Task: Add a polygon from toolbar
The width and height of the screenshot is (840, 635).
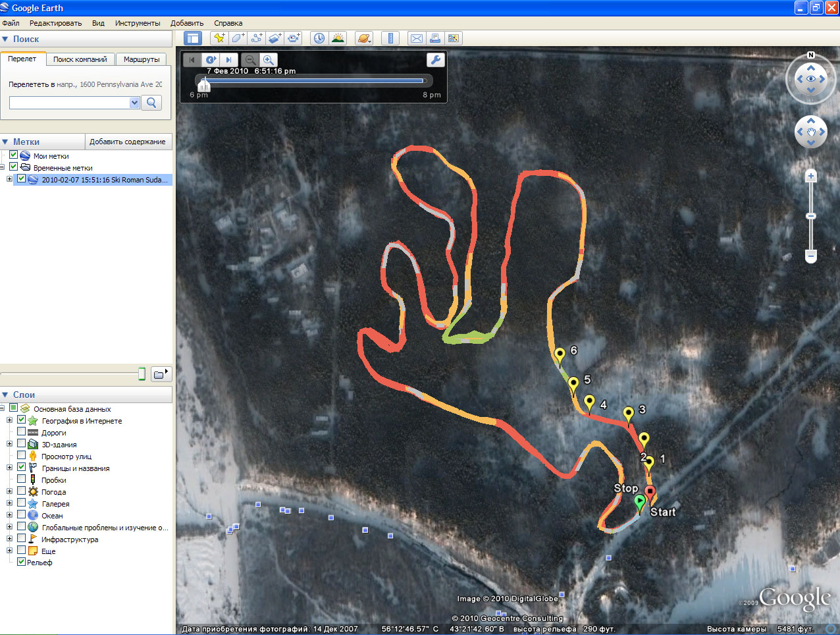Action: click(238, 38)
